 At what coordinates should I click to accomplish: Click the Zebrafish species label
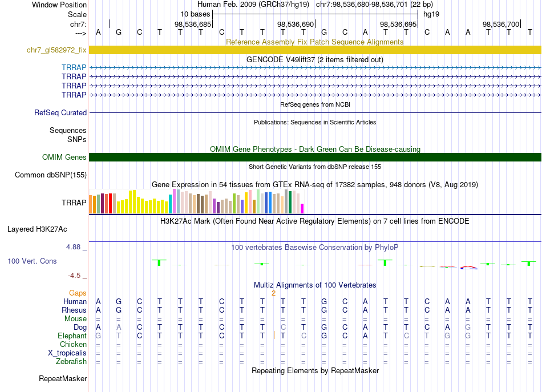[x=71, y=361]
